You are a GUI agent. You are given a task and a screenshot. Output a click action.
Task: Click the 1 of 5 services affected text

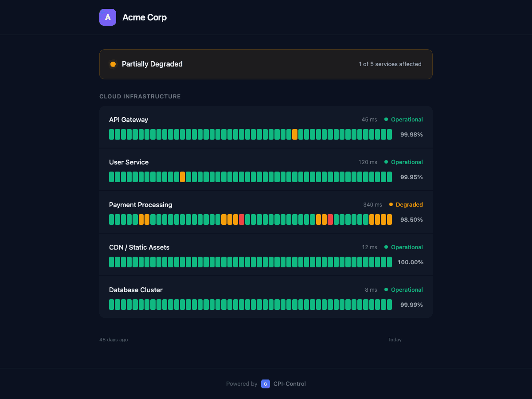[x=390, y=64]
